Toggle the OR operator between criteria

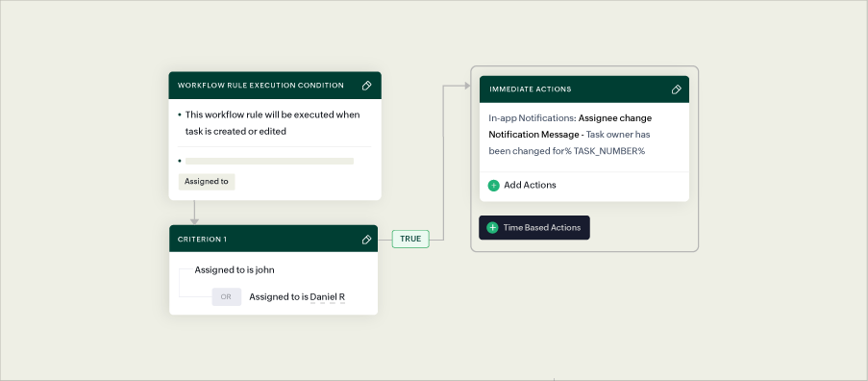[227, 297]
